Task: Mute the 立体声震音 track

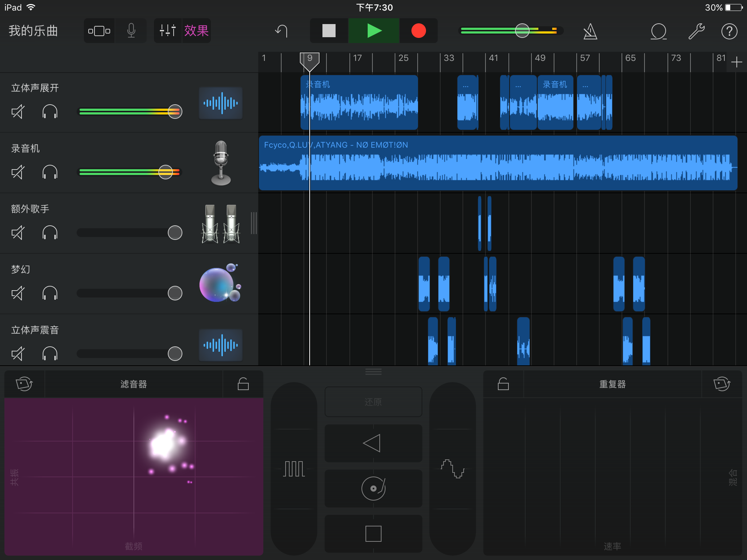Action: tap(18, 354)
